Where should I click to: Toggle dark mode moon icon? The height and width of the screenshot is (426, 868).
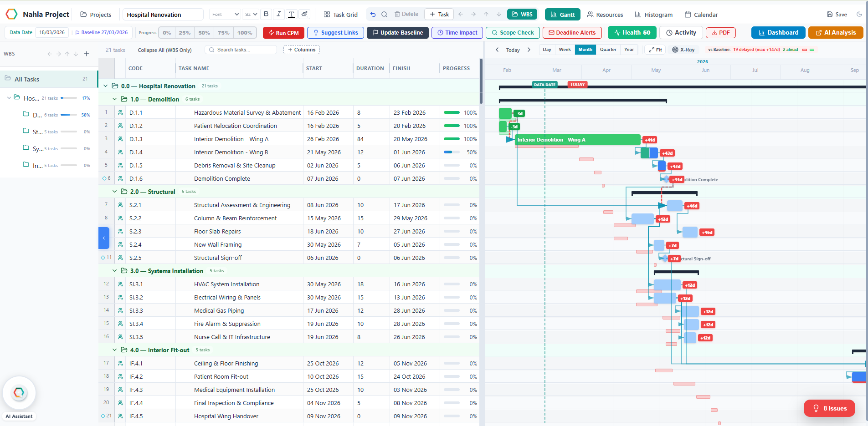point(859,15)
